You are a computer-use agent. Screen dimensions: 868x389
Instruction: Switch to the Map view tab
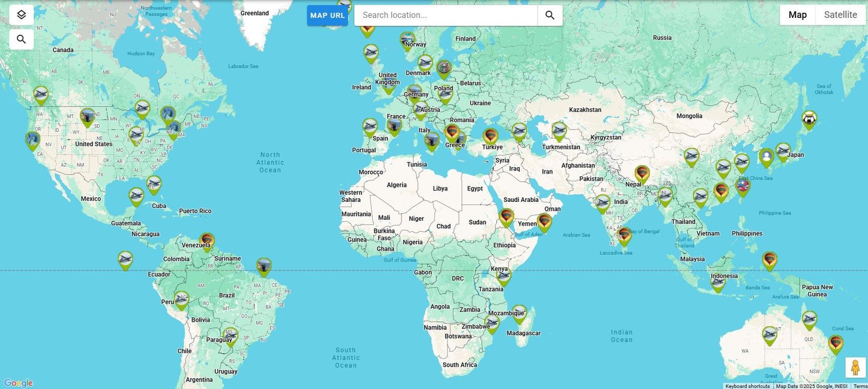797,15
